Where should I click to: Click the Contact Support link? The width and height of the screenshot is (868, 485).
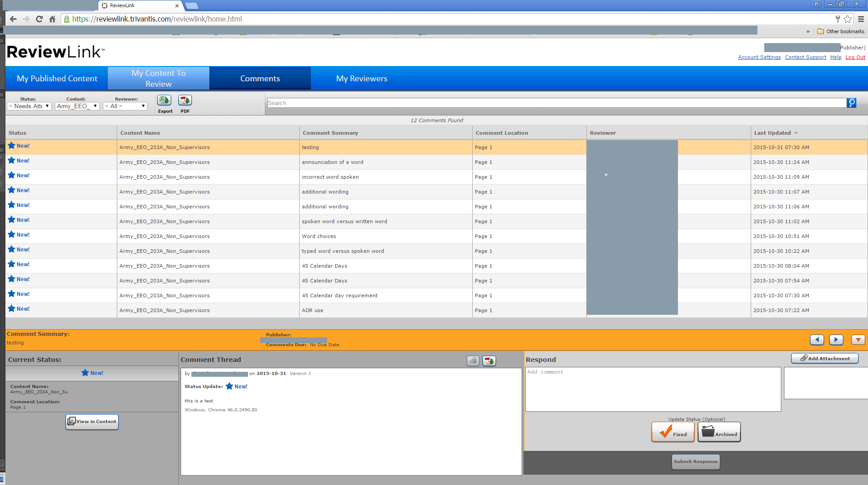pyautogui.click(x=806, y=57)
